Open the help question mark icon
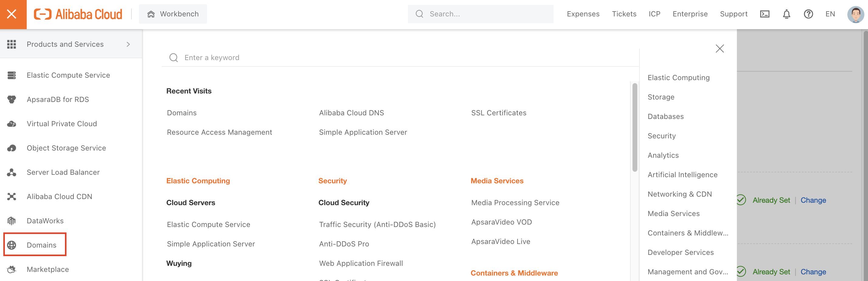The width and height of the screenshot is (868, 281). point(808,14)
